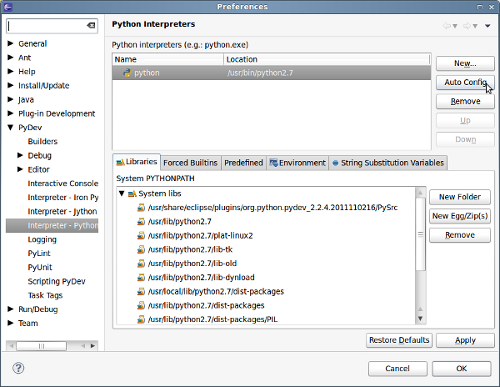Select the PyLint tree item
The image size is (500, 387).
point(39,253)
